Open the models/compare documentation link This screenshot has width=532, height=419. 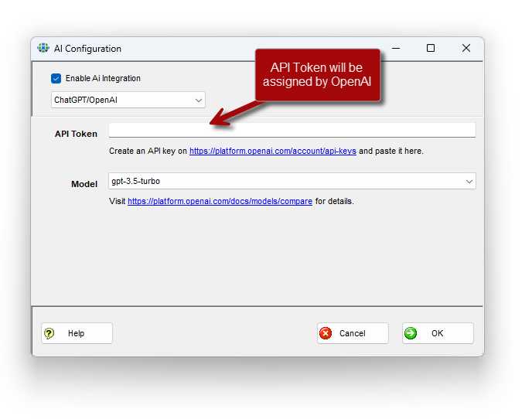(220, 201)
